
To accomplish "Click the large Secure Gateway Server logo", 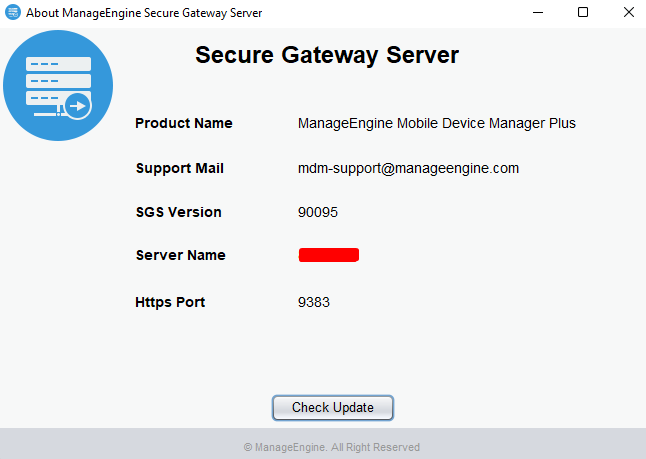I will click(58, 85).
